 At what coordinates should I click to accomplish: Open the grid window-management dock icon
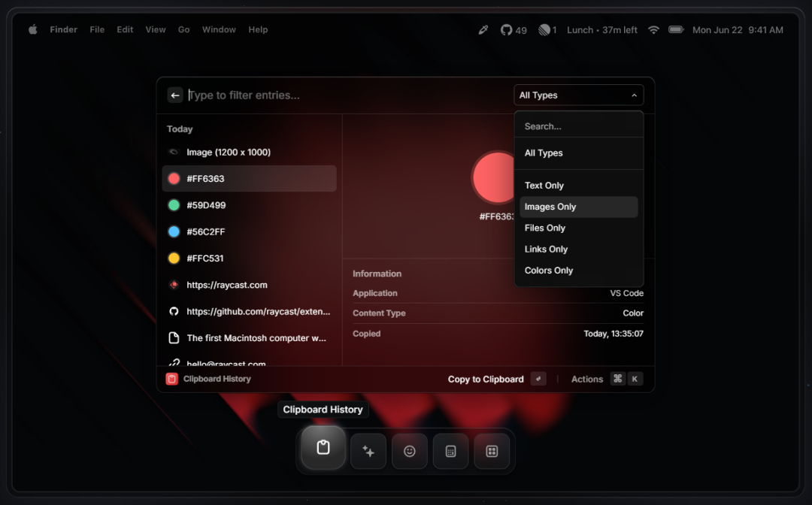point(492,451)
